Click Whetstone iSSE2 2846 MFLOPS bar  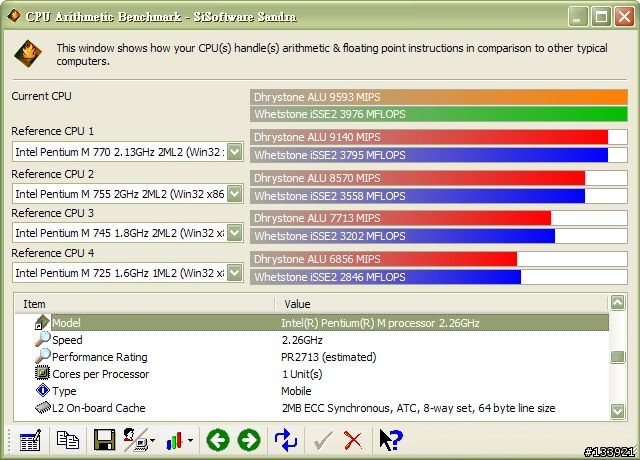click(439, 277)
